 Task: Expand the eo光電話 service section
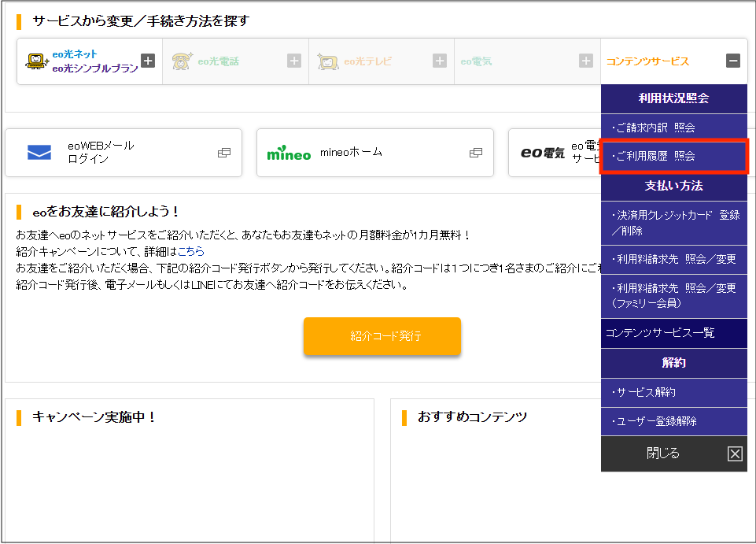pyautogui.click(x=293, y=60)
